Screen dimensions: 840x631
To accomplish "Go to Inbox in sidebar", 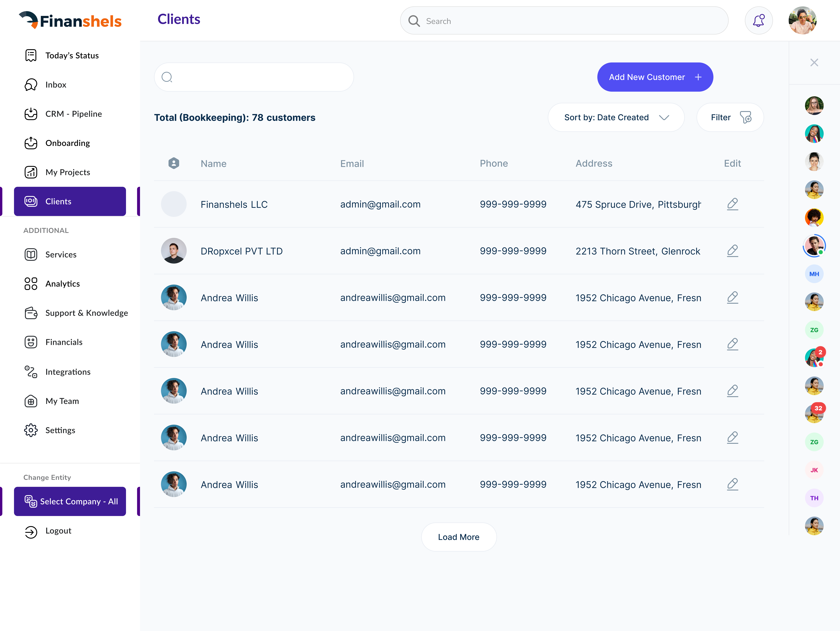I will tap(70, 85).
